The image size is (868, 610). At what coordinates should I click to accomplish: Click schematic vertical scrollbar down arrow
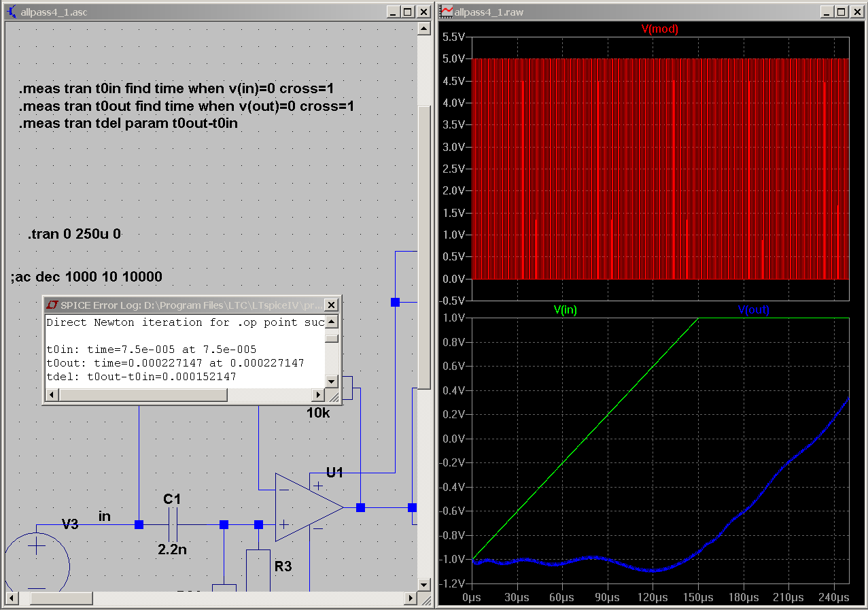[423, 585]
